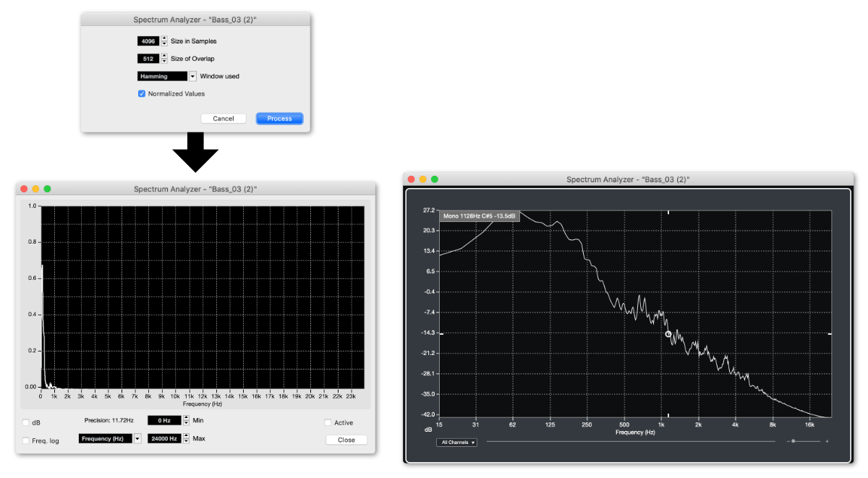Viewport: 868px width, 478px height.
Task: Open the Hamming window type dropdown
Action: (x=192, y=76)
